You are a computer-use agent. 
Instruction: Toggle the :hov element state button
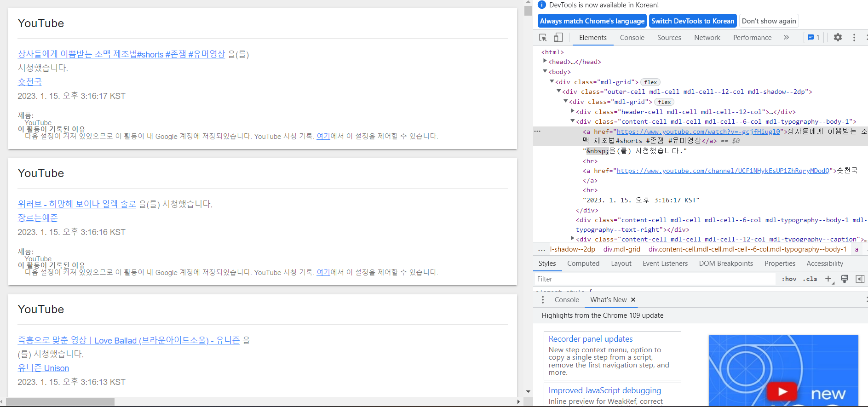789,279
